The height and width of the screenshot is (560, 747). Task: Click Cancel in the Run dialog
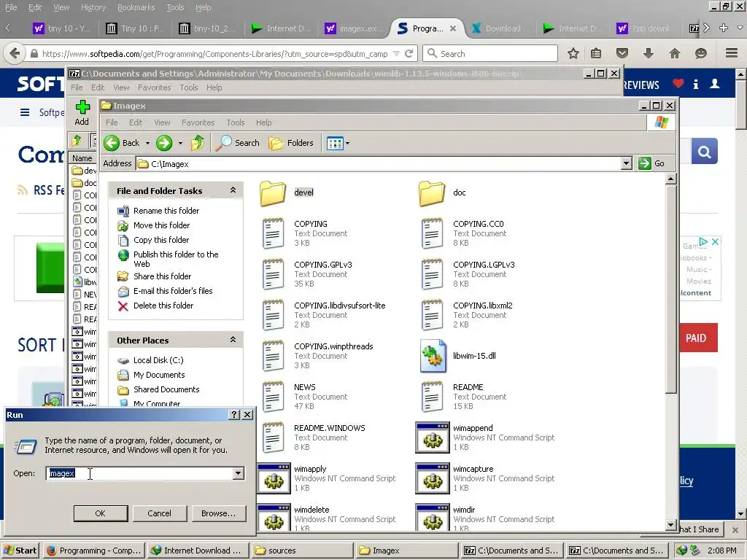coord(159,513)
